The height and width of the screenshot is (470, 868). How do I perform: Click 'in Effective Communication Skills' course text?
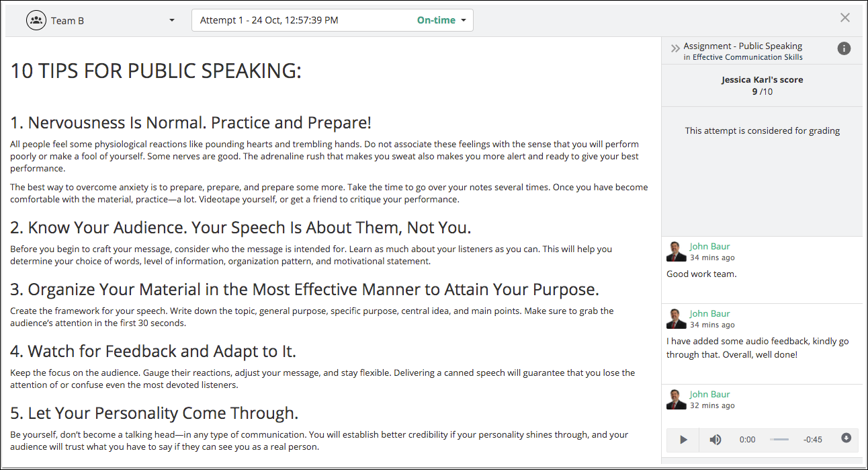pyautogui.click(x=743, y=57)
